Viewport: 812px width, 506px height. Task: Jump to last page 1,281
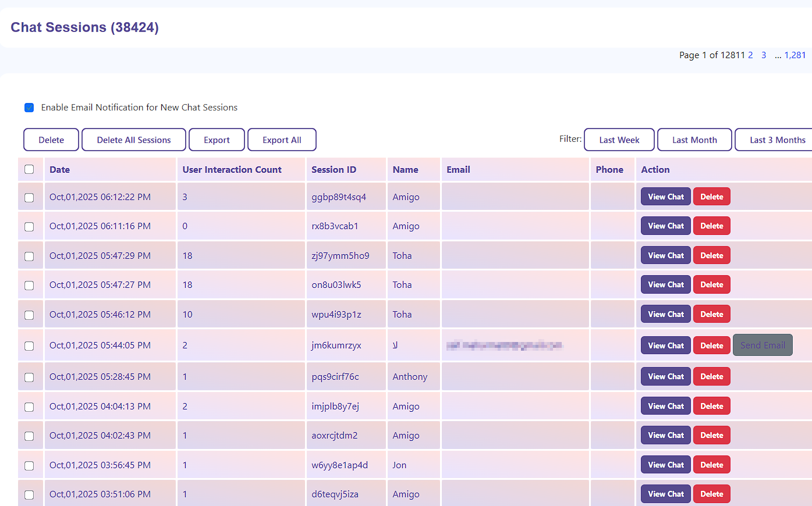point(795,55)
